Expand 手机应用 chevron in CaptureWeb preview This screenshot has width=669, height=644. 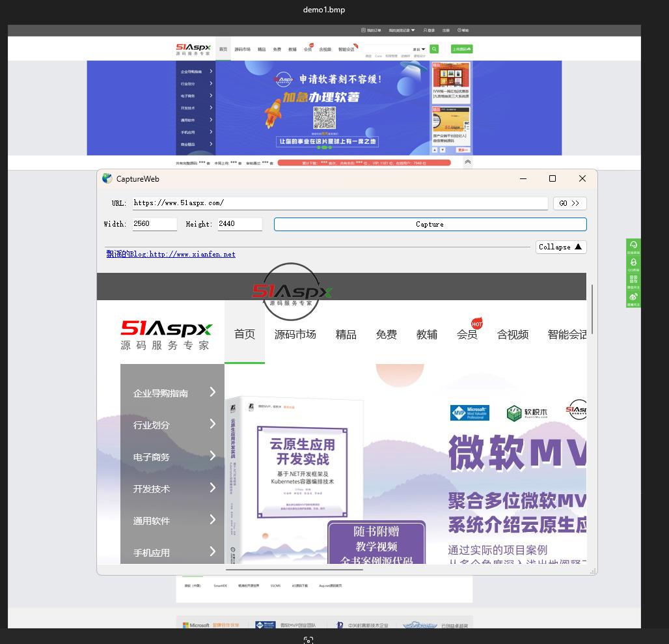coord(212,552)
